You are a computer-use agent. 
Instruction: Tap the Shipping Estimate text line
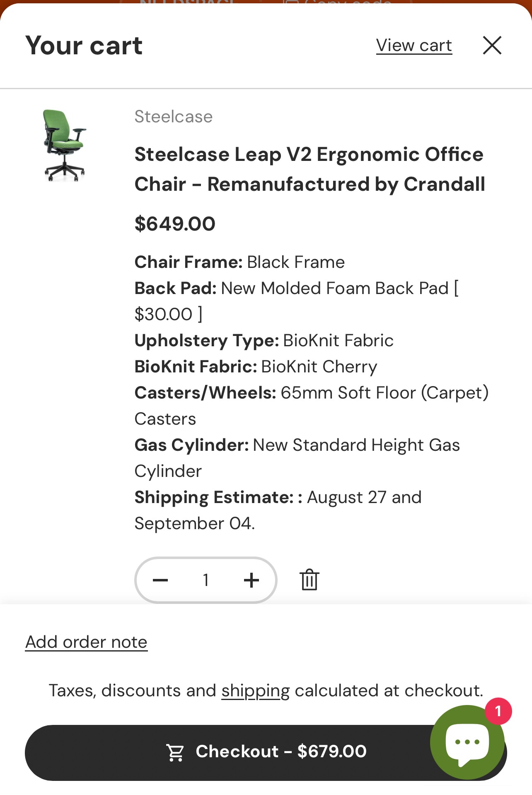coord(278,510)
